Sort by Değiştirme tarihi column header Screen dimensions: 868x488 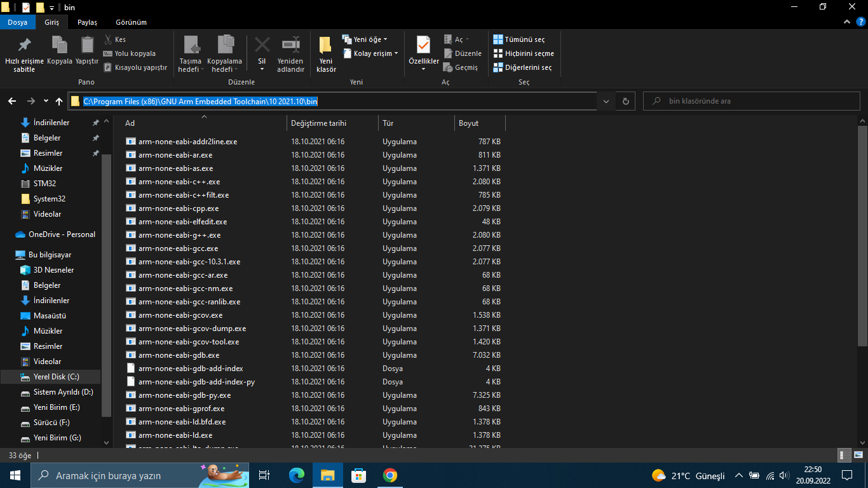[x=332, y=123]
